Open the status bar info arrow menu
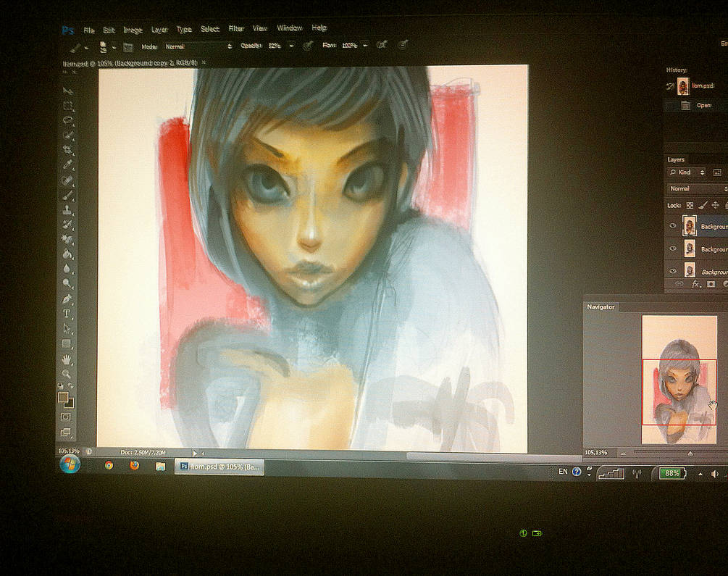 pos(195,452)
